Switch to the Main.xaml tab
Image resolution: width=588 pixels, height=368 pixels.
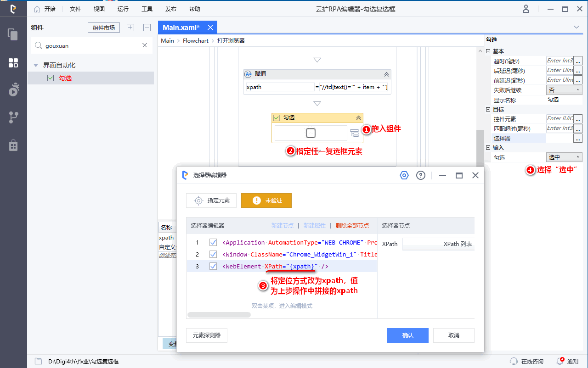point(181,28)
